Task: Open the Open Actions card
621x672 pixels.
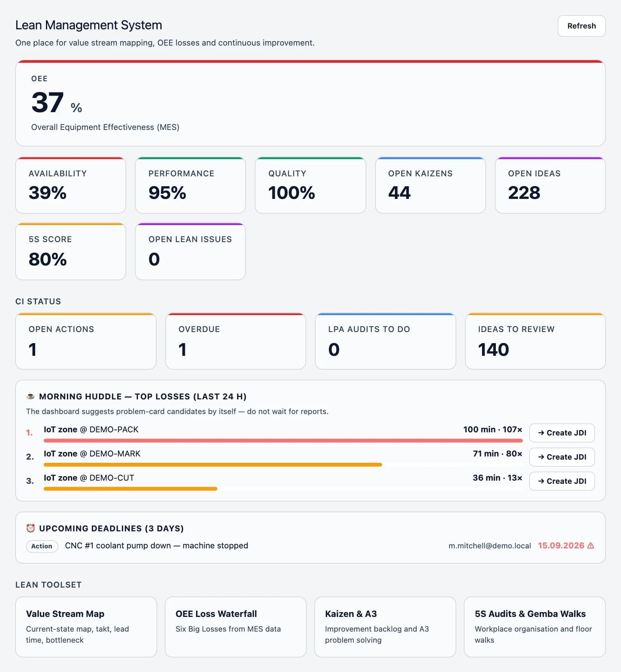Action: point(86,341)
